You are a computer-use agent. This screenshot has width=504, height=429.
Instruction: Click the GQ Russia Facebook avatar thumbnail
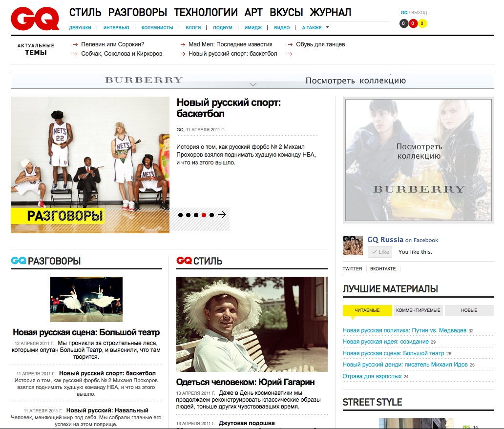353,245
